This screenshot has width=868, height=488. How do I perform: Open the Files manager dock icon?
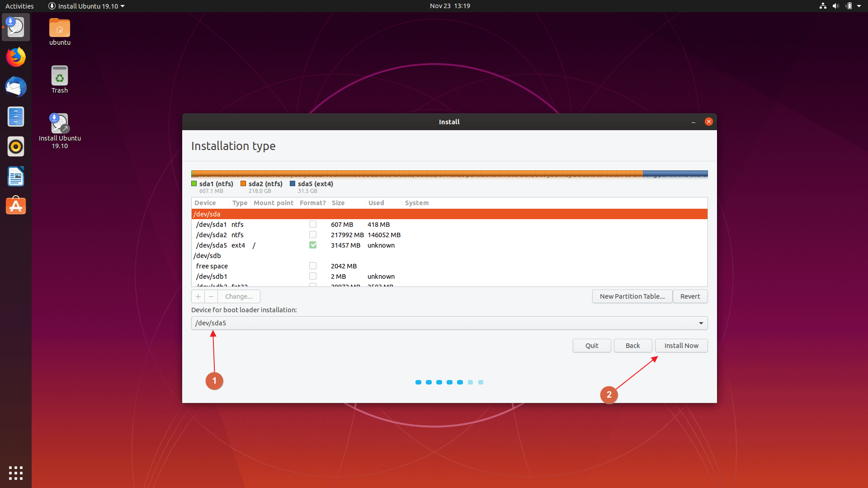(x=16, y=117)
